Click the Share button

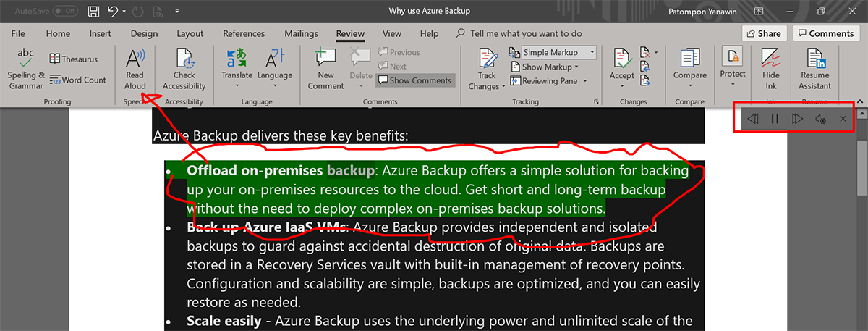[x=764, y=33]
